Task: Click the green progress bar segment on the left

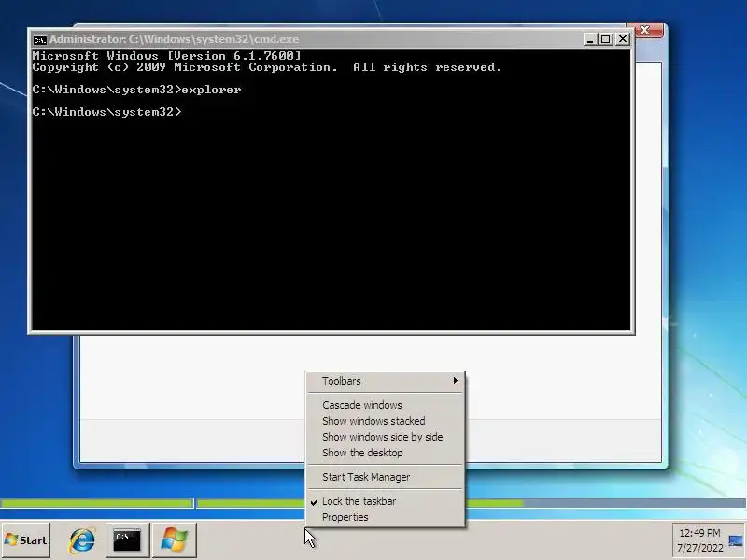Action: [x=96, y=503]
